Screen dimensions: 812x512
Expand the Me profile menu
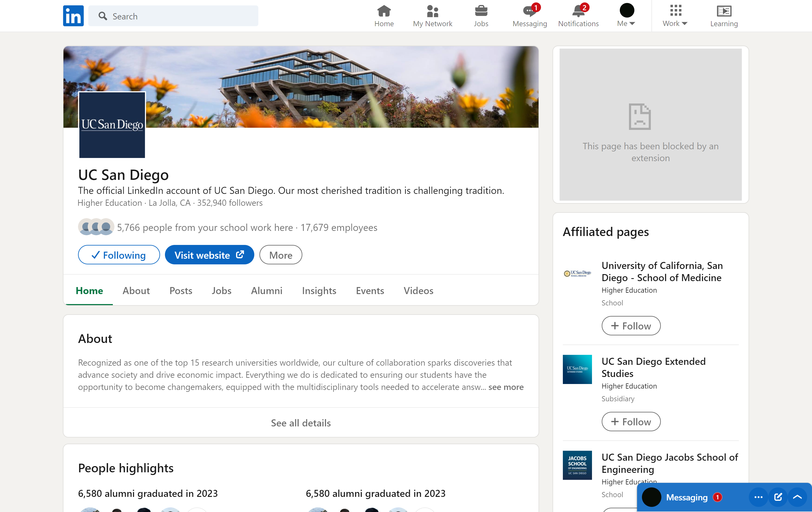pyautogui.click(x=626, y=15)
